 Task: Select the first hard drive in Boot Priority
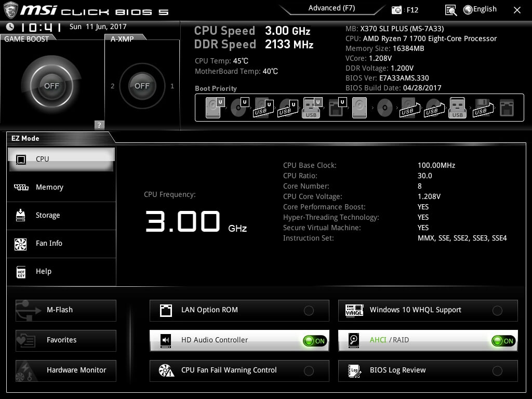pyautogui.click(x=213, y=107)
